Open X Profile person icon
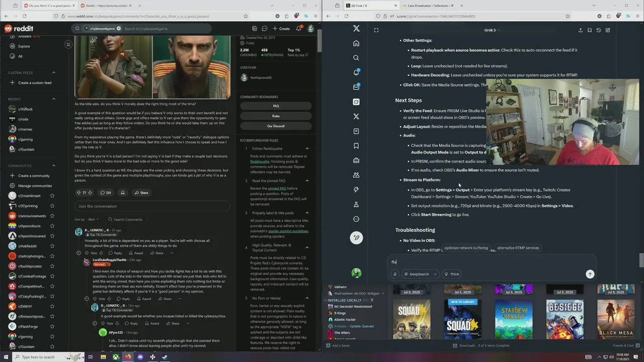This screenshot has width=644, height=362. (x=356, y=204)
